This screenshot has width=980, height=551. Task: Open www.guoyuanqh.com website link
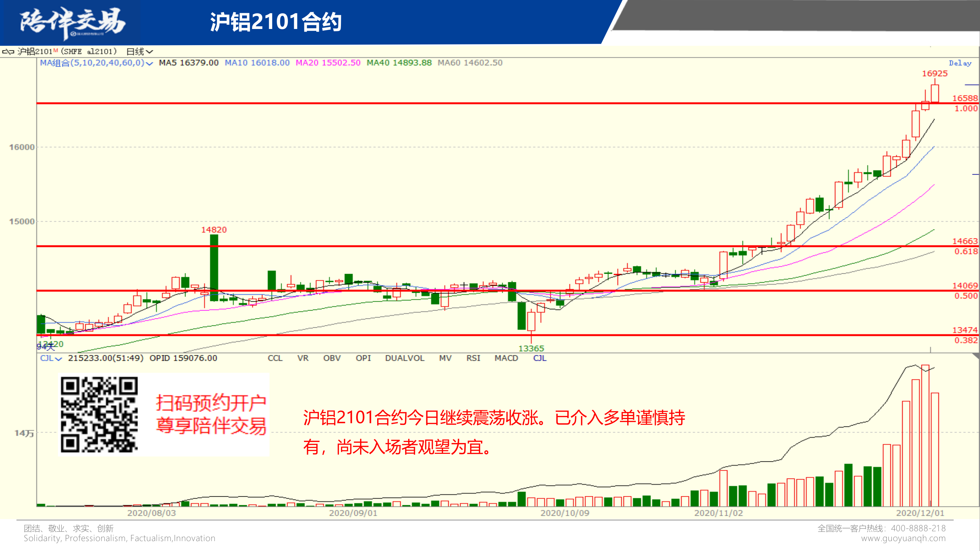pyautogui.click(x=903, y=538)
